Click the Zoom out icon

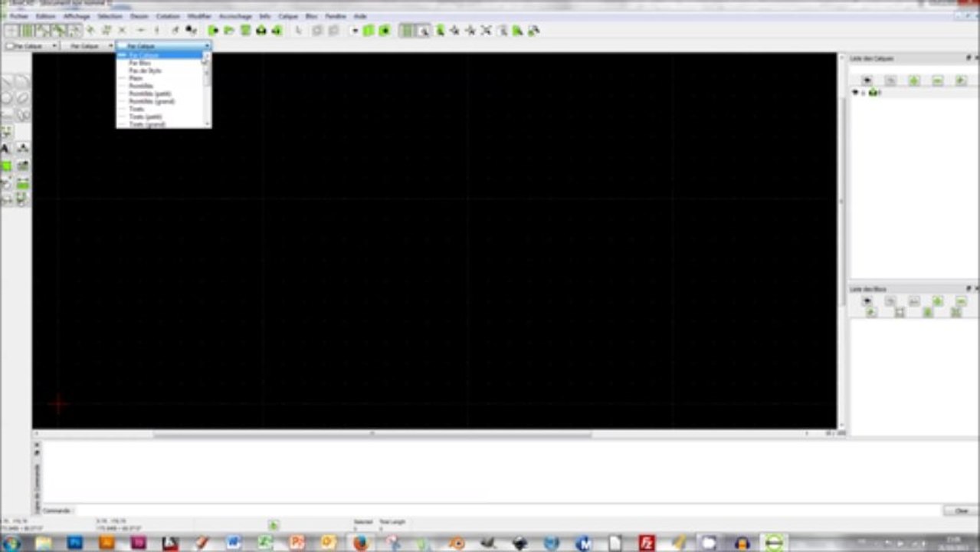click(x=470, y=31)
